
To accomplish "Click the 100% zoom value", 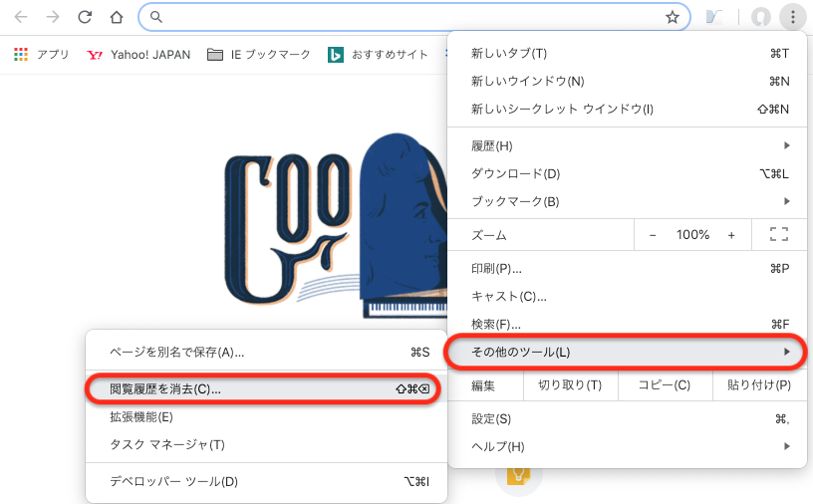I will [x=692, y=235].
